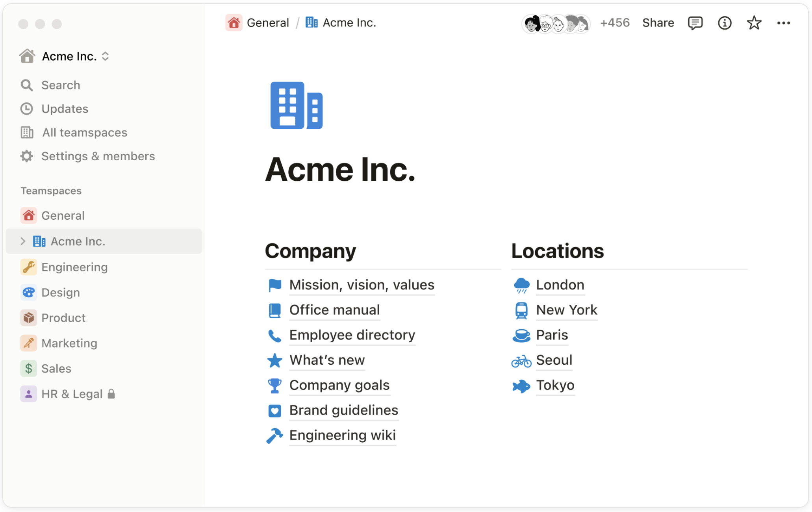Click the +456 members count
The height and width of the screenshot is (512, 812).
click(615, 23)
